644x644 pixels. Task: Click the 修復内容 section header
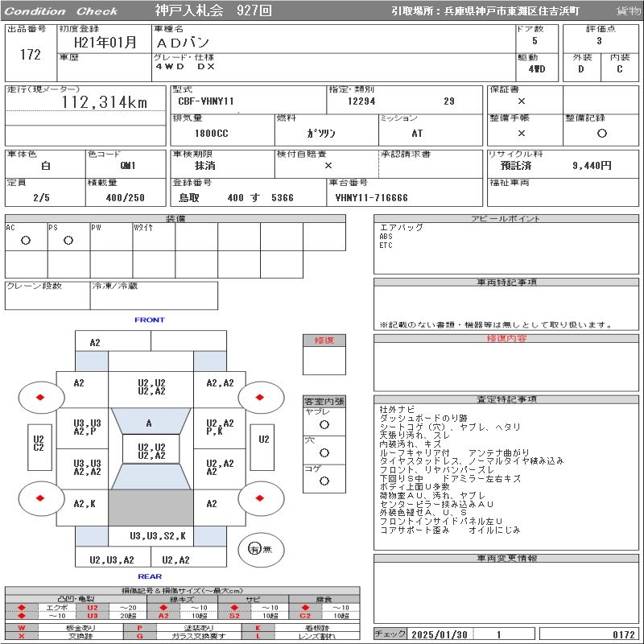[x=507, y=339]
